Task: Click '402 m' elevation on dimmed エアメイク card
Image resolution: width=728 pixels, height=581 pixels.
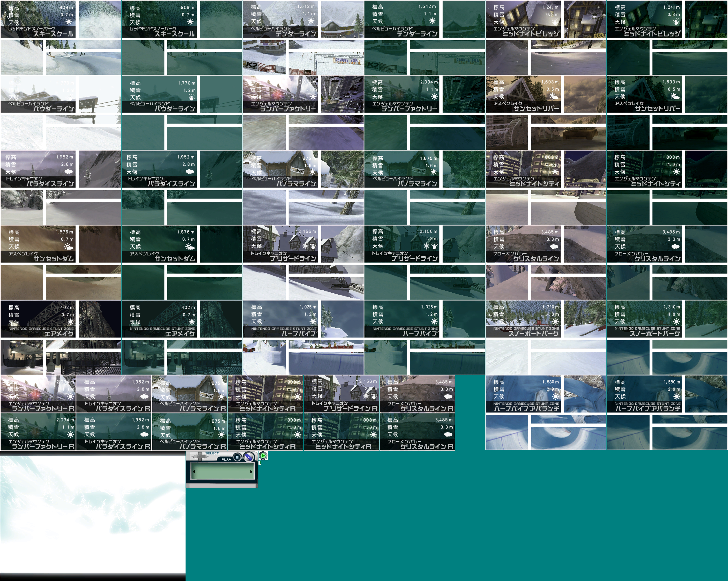Action: (x=188, y=307)
